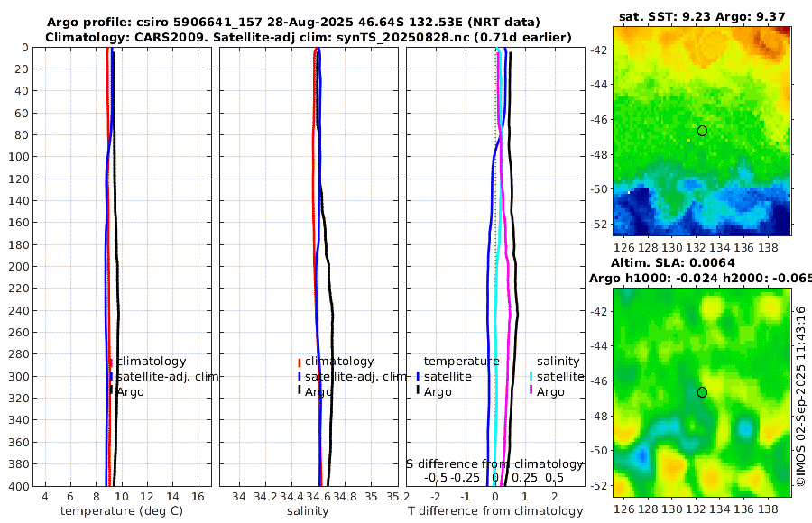This screenshot has width=812, height=523.
Task: Click the Altim. SLA value label
Action: click(673, 262)
